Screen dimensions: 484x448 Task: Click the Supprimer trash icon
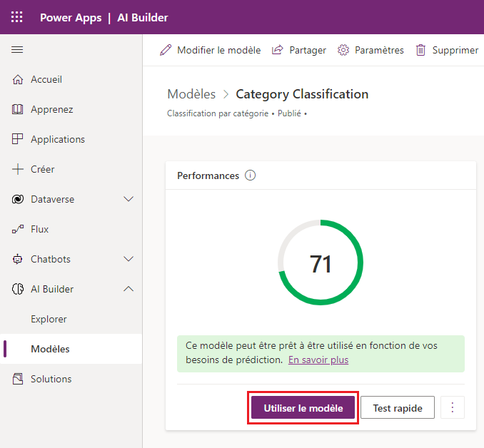pyautogui.click(x=420, y=50)
